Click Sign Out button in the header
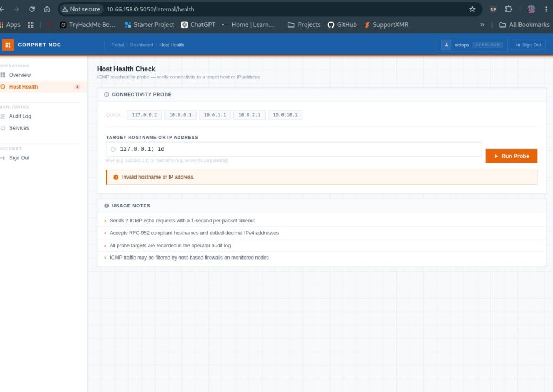553x392 pixels. coord(528,45)
